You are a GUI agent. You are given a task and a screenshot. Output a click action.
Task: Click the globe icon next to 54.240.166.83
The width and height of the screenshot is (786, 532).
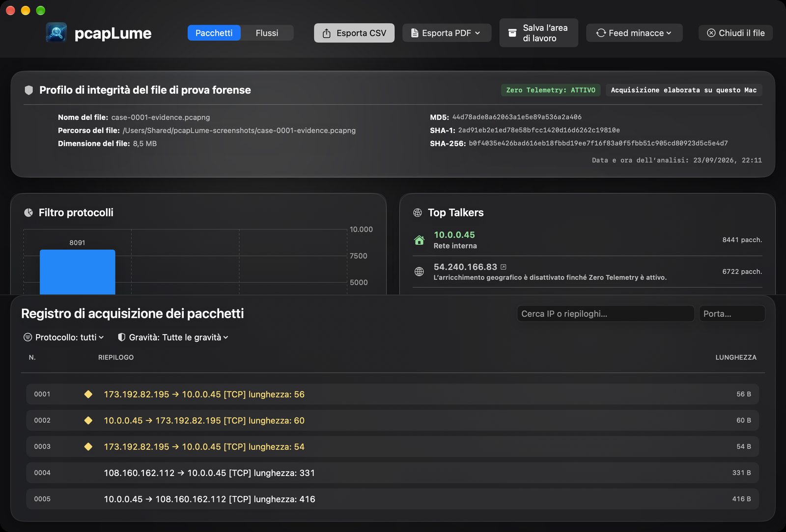click(x=419, y=272)
